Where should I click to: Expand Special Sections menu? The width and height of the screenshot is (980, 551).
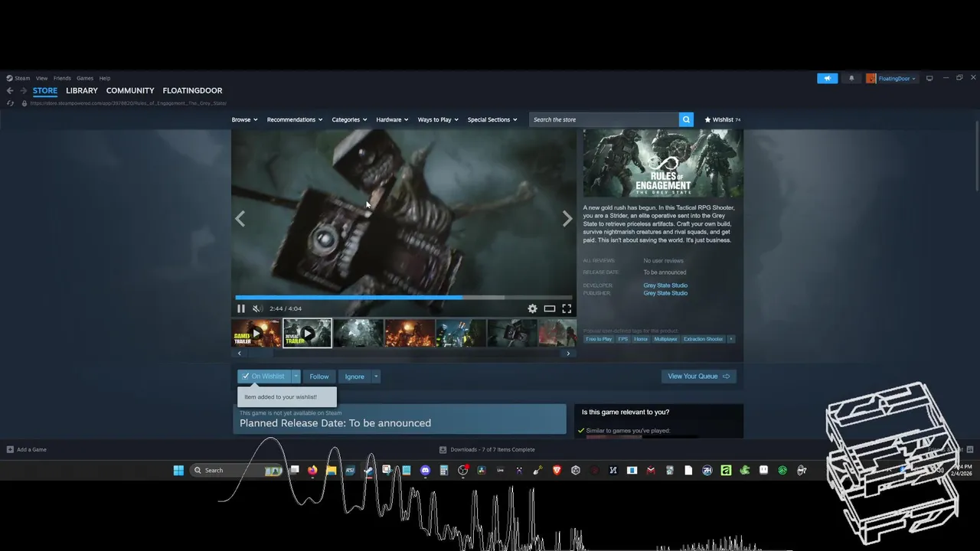coord(492,119)
